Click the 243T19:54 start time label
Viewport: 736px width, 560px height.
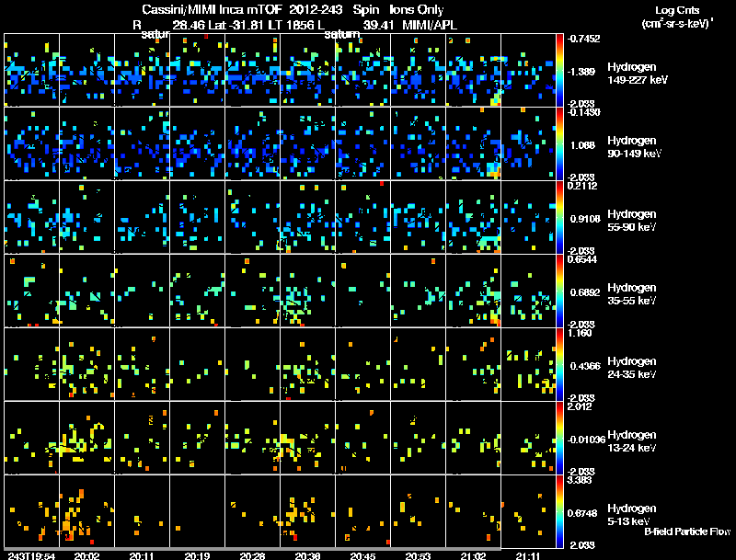(x=31, y=555)
